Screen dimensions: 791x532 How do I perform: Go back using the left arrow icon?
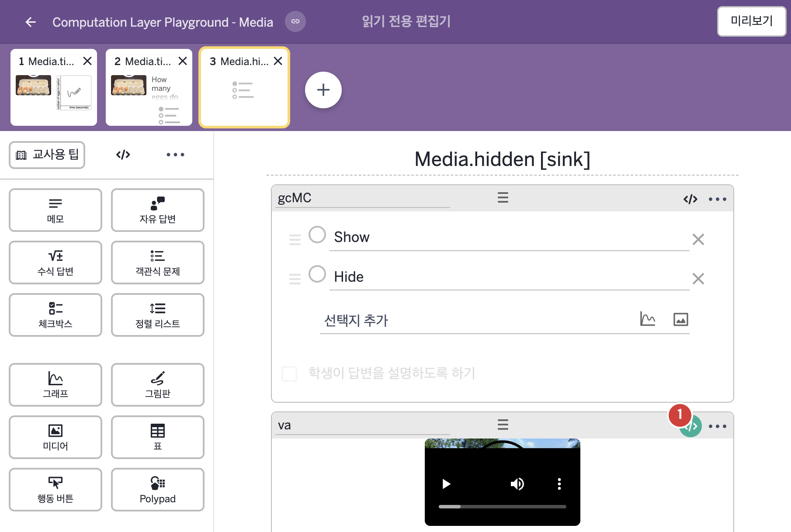pyautogui.click(x=31, y=22)
